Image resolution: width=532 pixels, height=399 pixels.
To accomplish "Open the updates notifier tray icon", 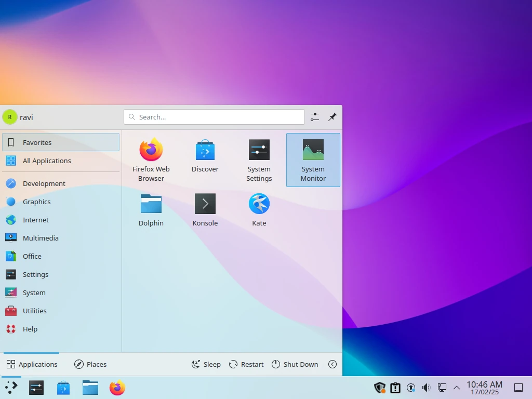I will (411, 388).
